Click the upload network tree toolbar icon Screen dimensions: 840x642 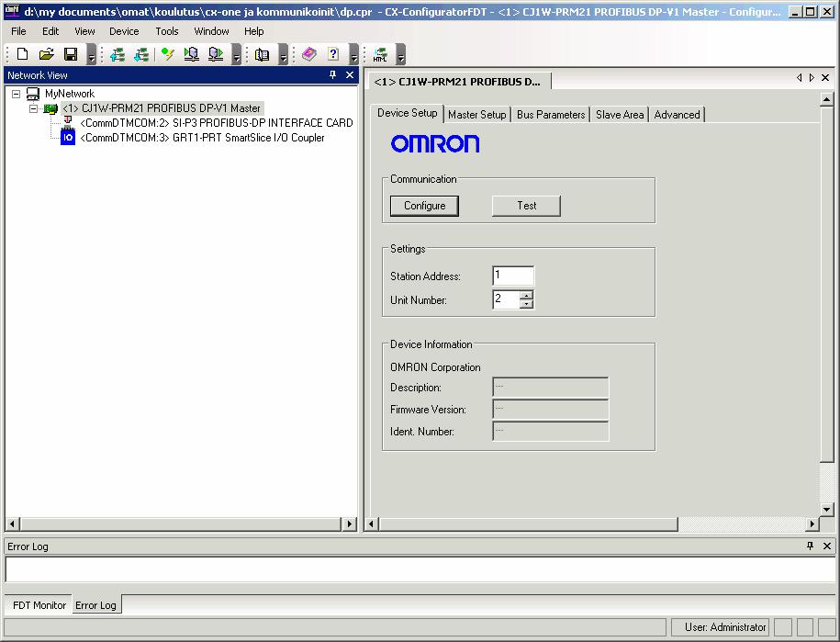(118, 54)
